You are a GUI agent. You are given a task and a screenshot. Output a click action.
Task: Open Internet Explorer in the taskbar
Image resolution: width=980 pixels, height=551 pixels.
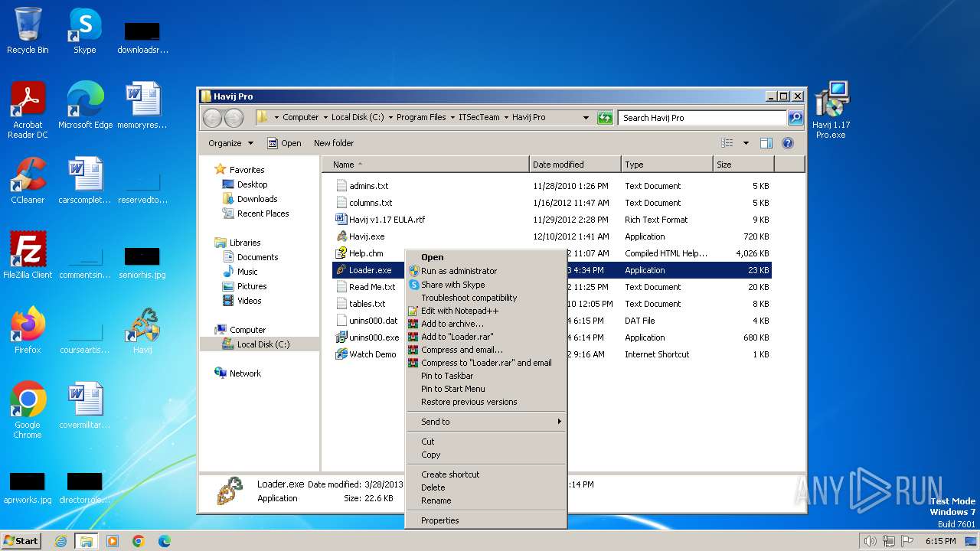click(x=60, y=541)
